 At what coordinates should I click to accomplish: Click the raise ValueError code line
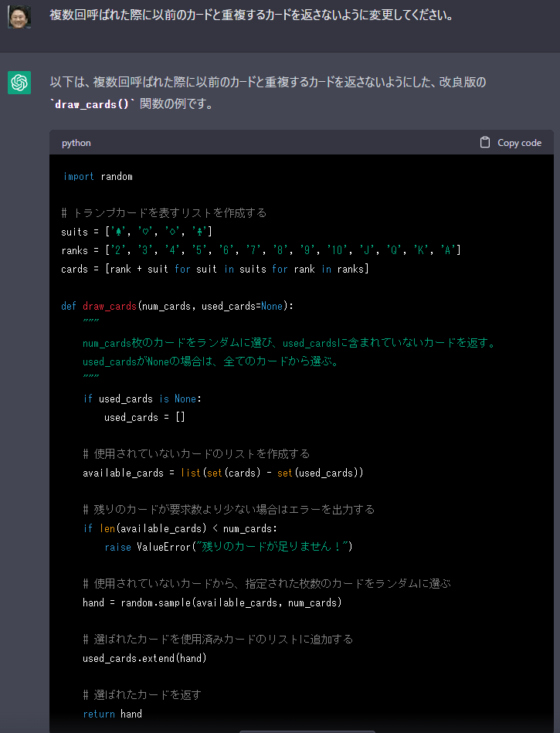click(x=229, y=547)
